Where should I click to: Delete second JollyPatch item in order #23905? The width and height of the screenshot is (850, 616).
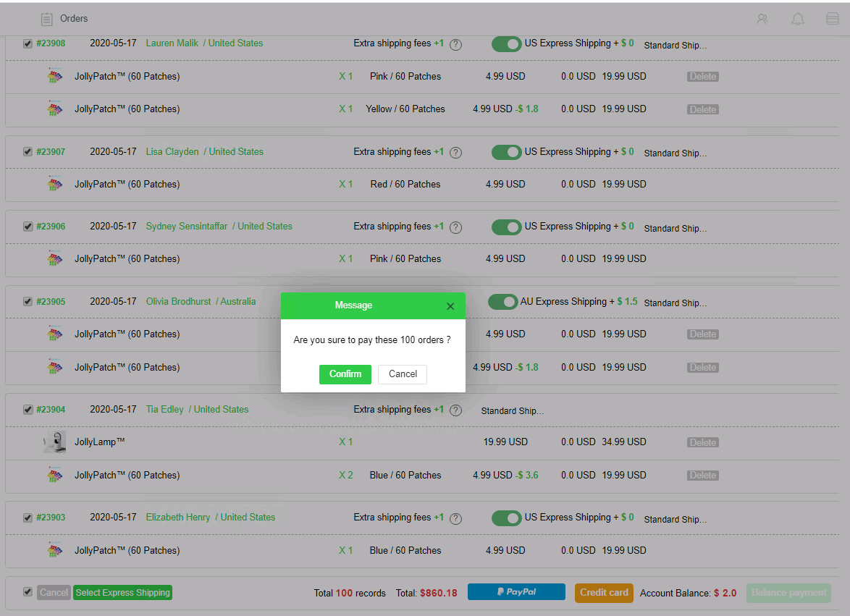point(703,367)
